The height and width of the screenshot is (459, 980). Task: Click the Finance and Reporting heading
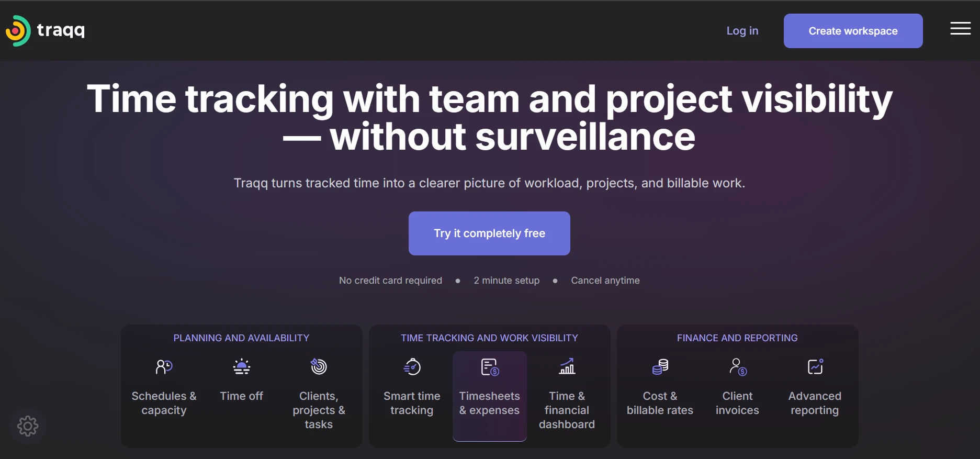(x=738, y=338)
